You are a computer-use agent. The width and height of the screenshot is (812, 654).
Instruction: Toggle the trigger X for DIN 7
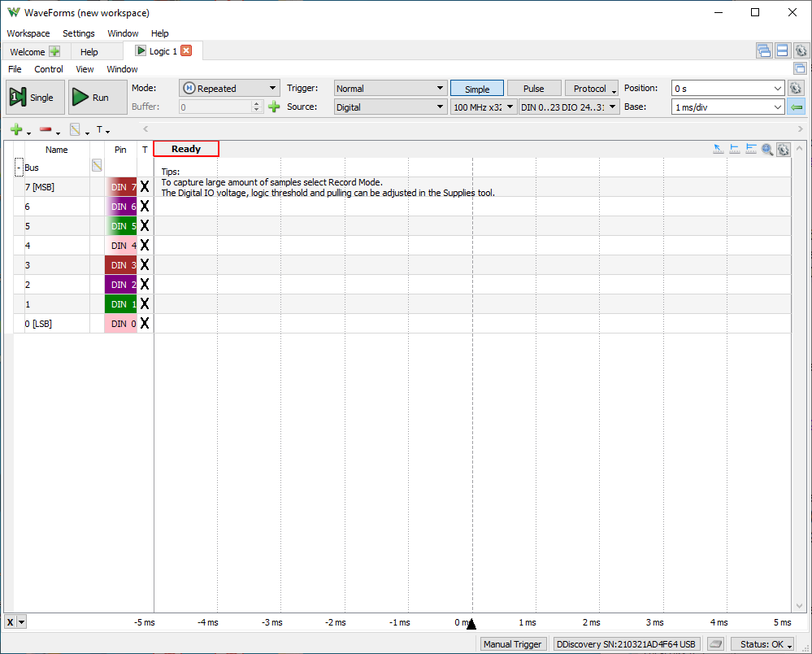pyautogui.click(x=145, y=186)
